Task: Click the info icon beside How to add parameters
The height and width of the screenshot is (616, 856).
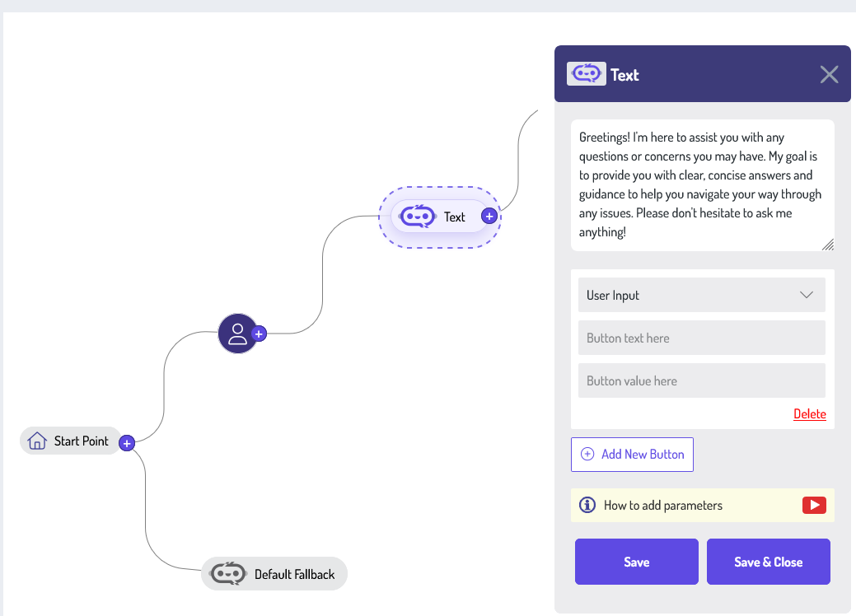Action: 587,505
